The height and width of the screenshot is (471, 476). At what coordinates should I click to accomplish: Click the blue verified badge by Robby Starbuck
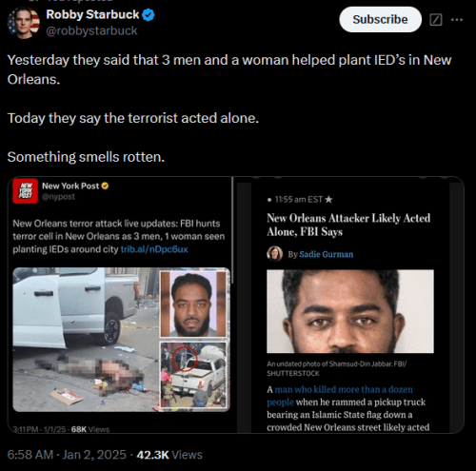[x=148, y=15]
